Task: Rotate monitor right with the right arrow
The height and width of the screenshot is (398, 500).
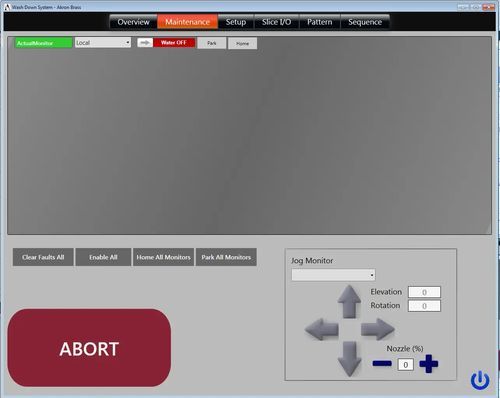Action: pyautogui.click(x=378, y=329)
